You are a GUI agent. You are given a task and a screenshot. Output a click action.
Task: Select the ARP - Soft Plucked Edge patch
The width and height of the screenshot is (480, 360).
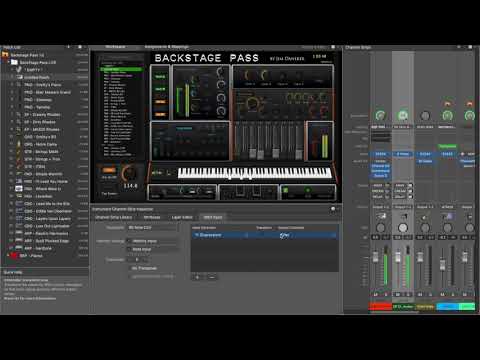[x=46, y=241]
